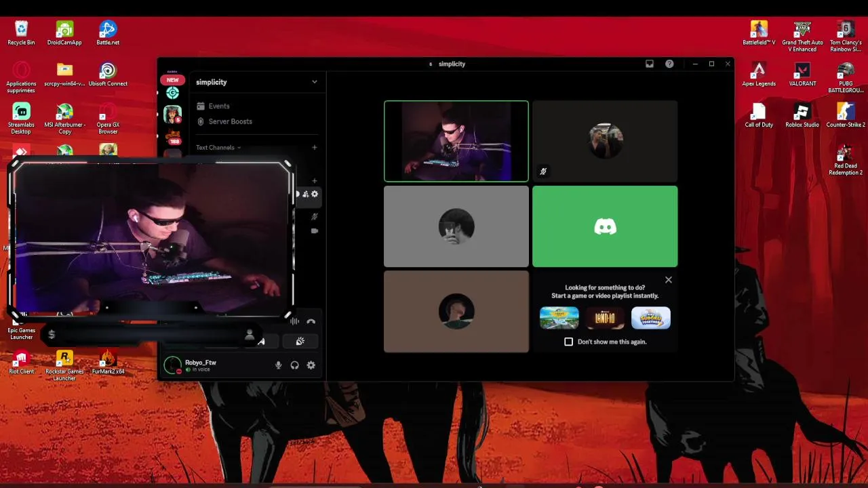Open the Battle.net desktop shortcut
The height and width of the screenshot is (488, 868).
click(108, 33)
